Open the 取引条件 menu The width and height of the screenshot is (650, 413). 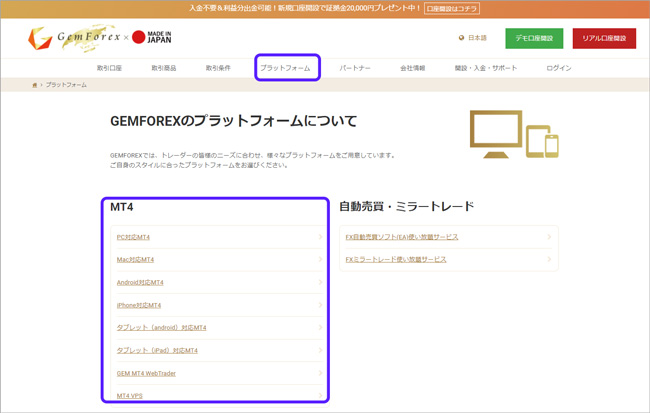pyautogui.click(x=218, y=68)
